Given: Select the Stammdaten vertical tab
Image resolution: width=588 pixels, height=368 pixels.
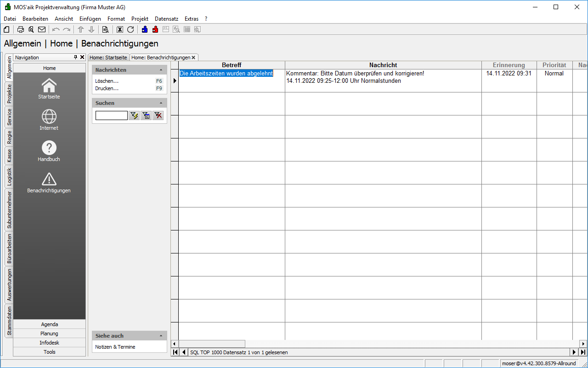Looking at the screenshot, I should (9, 321).
